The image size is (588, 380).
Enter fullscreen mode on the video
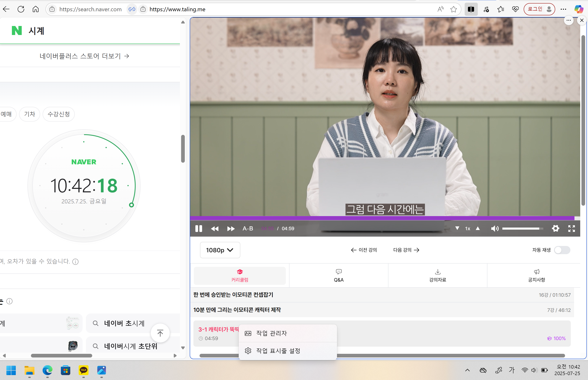click(x=571, y=229)
